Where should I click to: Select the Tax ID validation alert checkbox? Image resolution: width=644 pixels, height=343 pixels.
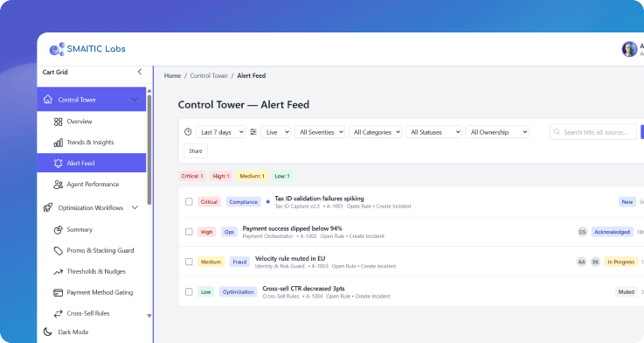189,202
